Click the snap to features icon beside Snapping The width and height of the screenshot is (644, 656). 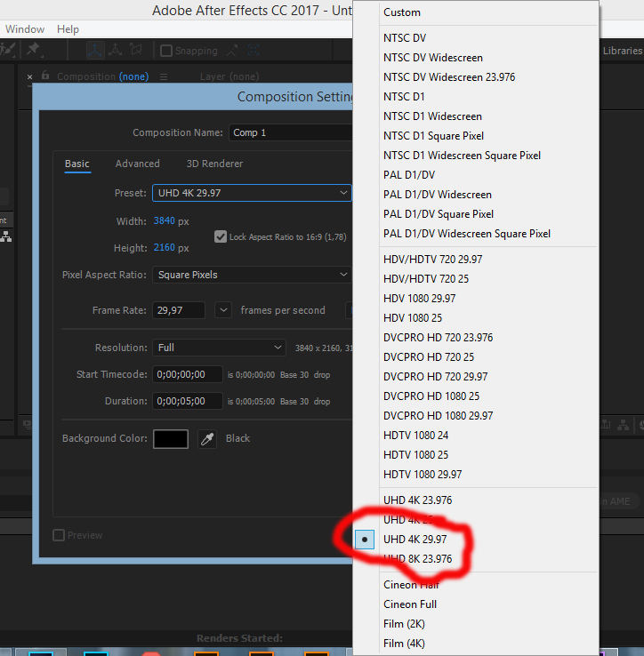(x=254, y=51)
